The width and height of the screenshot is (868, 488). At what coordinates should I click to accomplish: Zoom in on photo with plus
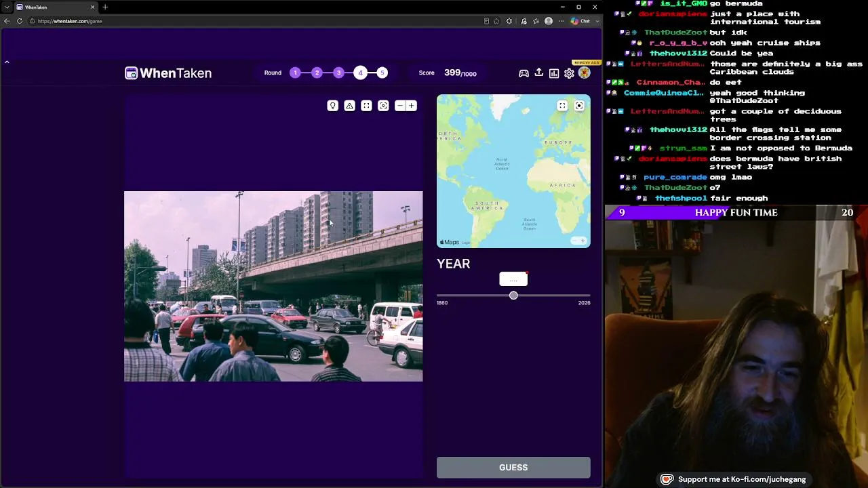411,106
